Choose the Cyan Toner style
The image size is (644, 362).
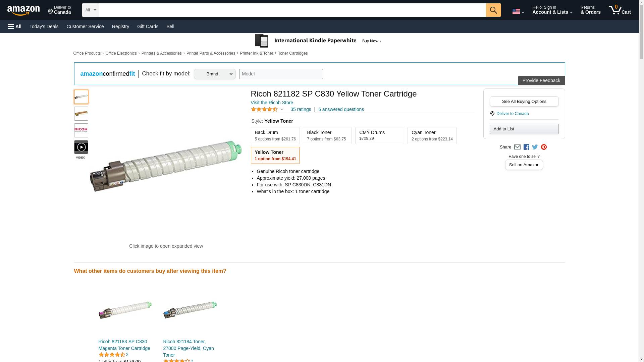click(432, 135)
